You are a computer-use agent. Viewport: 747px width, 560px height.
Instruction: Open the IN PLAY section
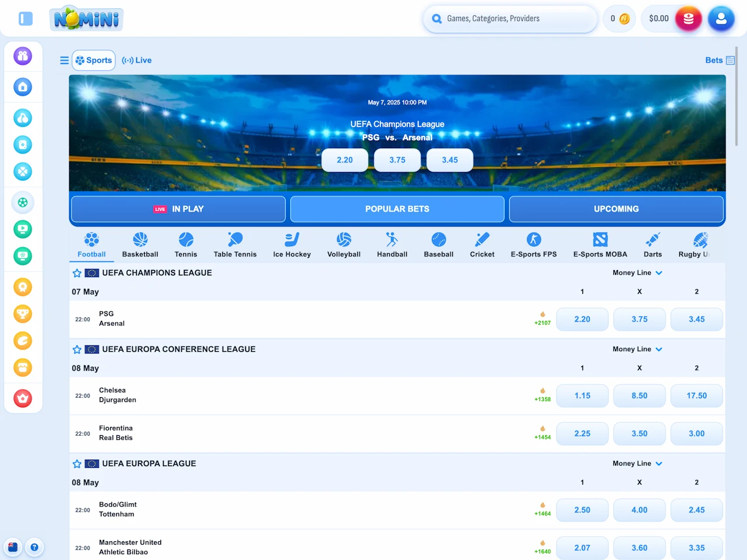click(179, 209)
